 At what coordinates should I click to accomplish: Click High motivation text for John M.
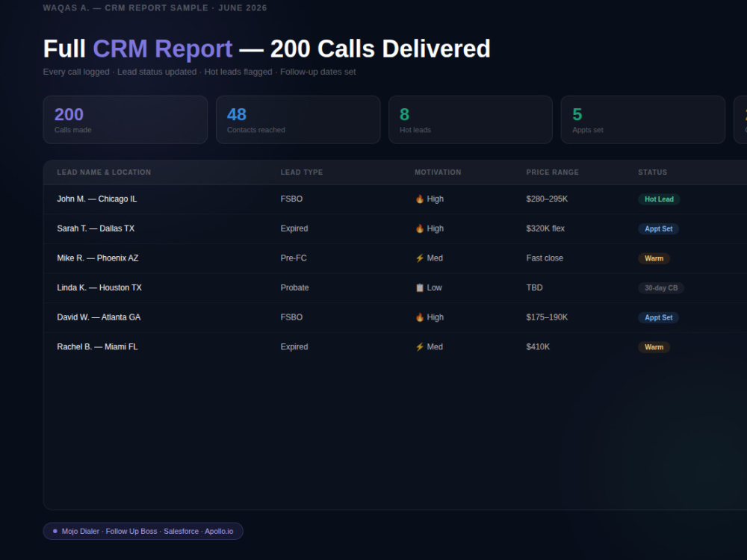point(435,199)
